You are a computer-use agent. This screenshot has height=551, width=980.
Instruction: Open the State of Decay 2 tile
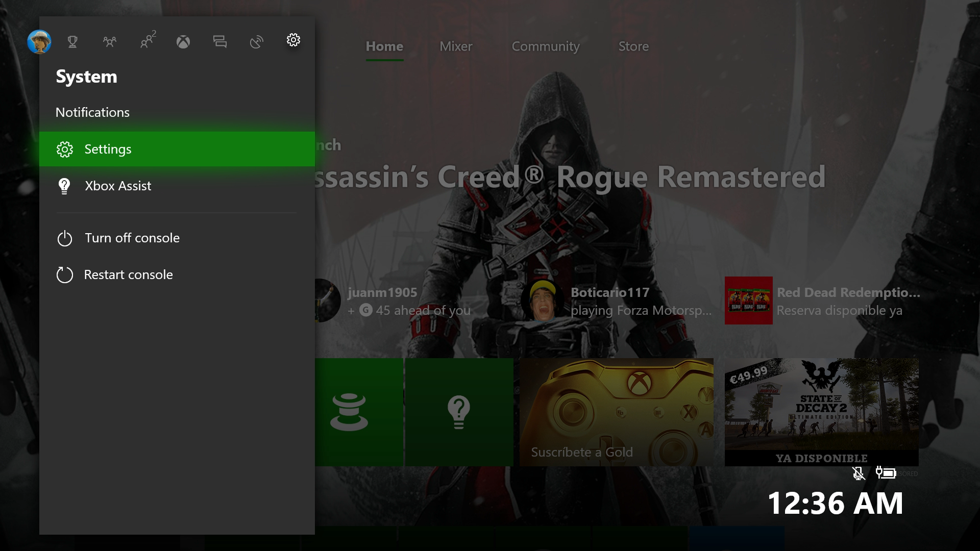[x=821, y=412]
